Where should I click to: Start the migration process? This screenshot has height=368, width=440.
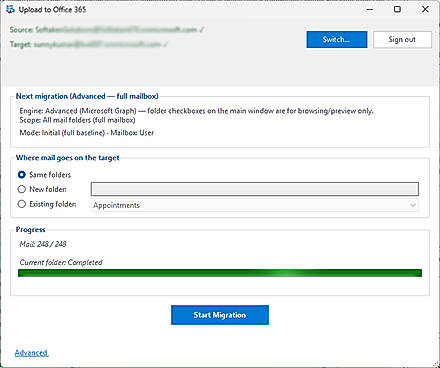coord(220,315)
